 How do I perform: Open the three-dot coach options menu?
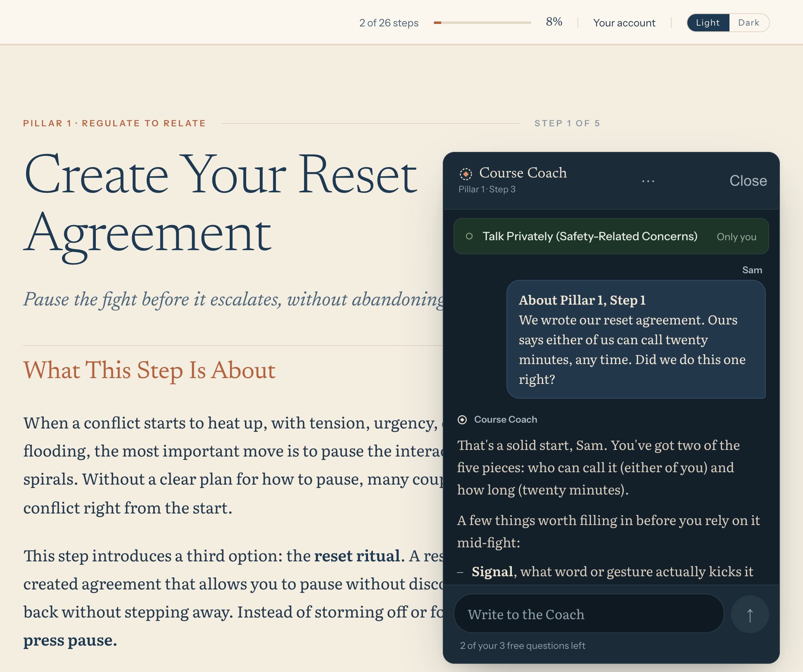click(x=648, y=181)
